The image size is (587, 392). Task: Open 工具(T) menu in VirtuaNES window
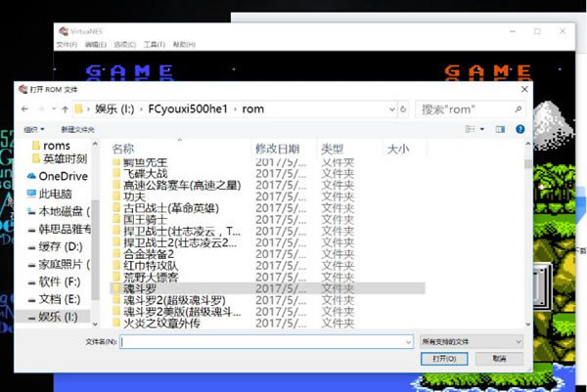(x=155, y=45)
